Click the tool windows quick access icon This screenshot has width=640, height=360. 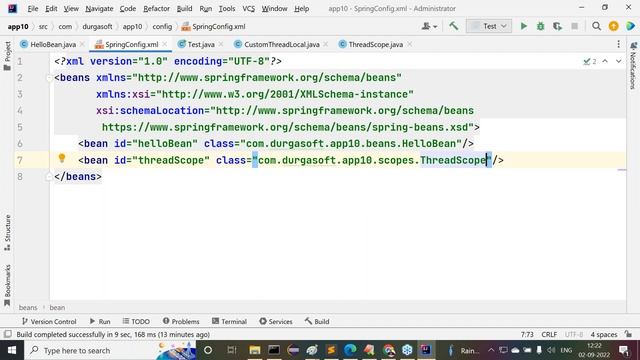point(7,334)
